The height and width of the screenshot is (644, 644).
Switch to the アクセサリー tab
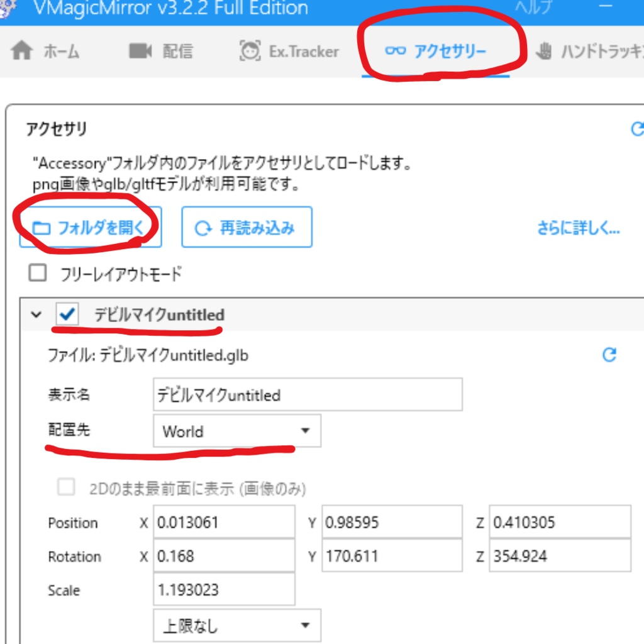tap(441, 51)
